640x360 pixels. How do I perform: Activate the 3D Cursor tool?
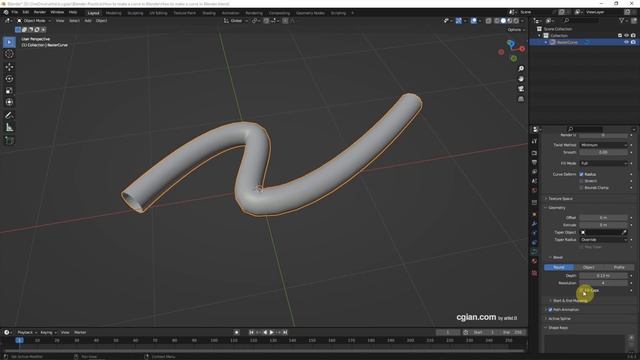(9, 54)
